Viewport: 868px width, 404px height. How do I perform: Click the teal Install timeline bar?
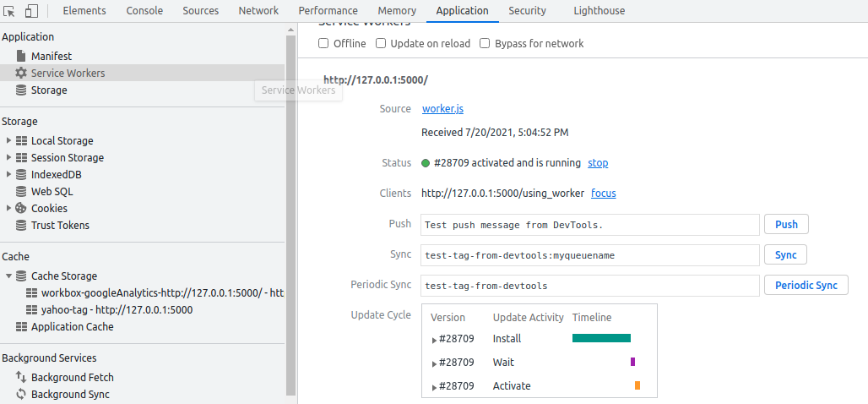click(601, 338)
